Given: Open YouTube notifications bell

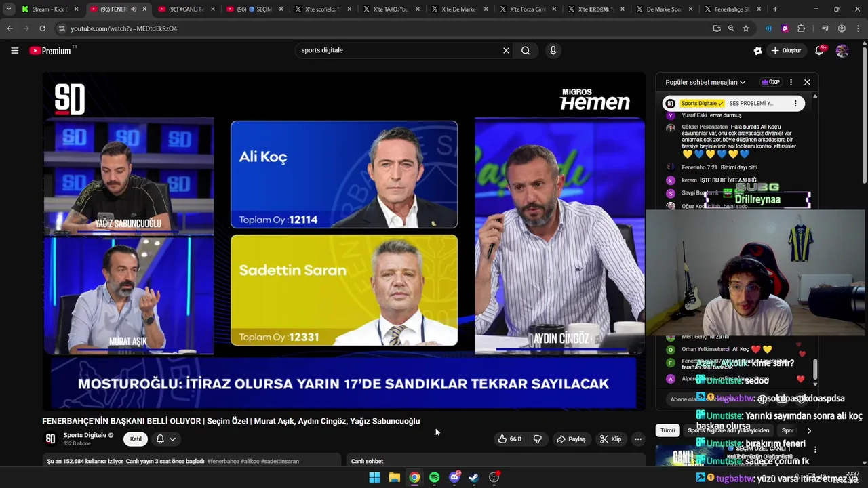Looking at the screenshot, I should pyautogui.click(x=819, y=50).
